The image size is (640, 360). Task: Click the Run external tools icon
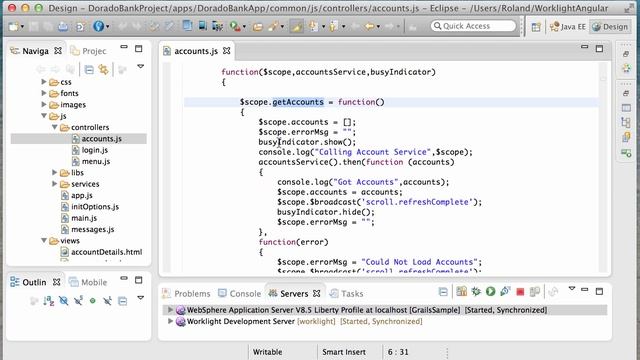click(x=235, y=27)
